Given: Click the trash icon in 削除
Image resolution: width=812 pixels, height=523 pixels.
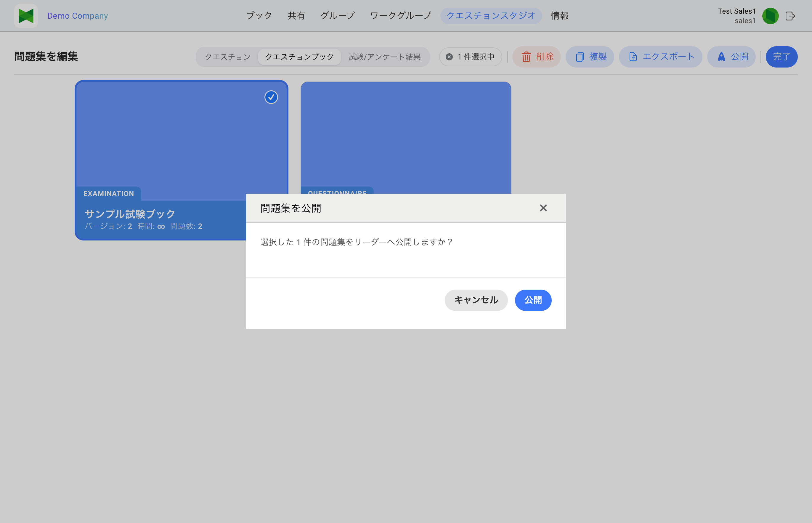Looking at the screenshot, I should (x=526, y=57).
